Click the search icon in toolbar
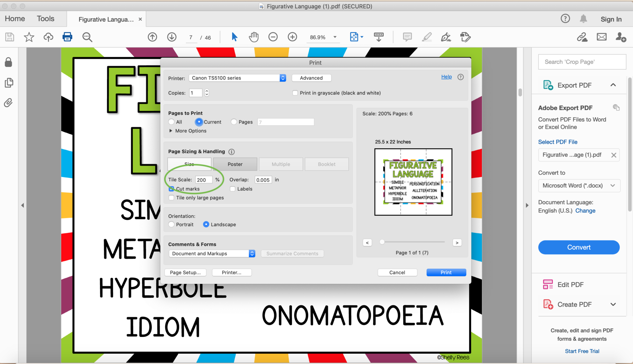633x364 pixels. tap(87, 37)
